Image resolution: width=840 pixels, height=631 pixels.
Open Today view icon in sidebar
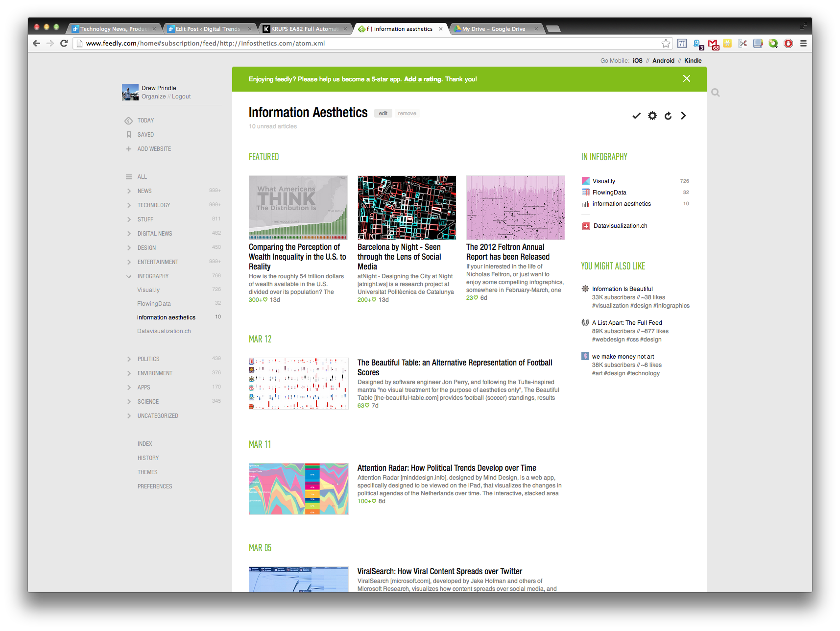click(128, 121)
